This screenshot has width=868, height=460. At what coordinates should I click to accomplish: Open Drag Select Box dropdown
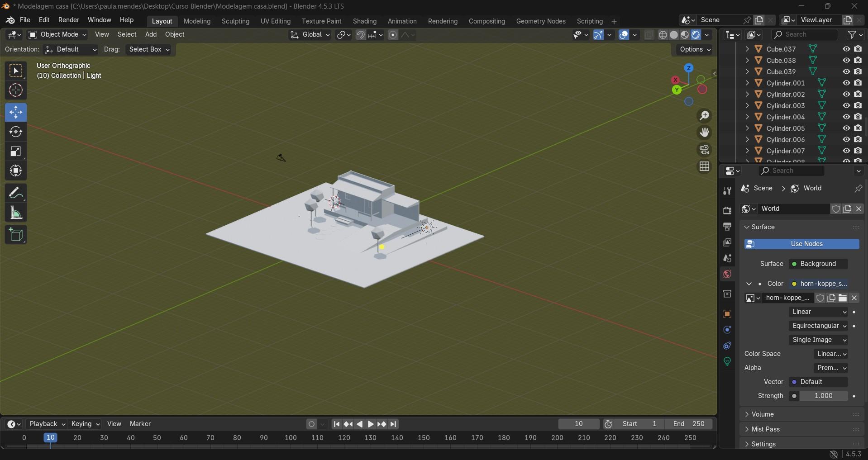click(x=149, y=49)
